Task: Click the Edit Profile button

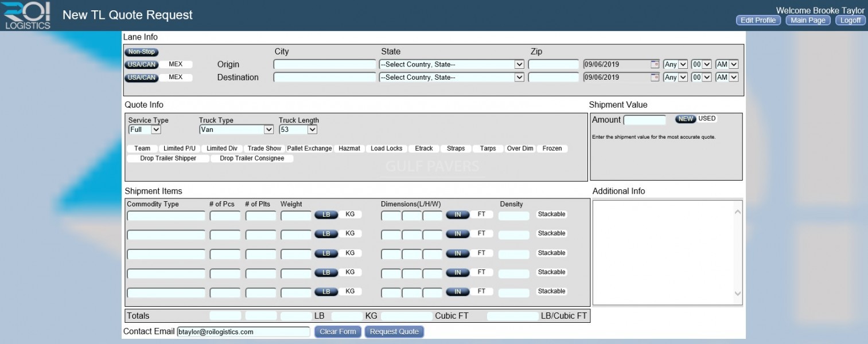Action: click(758, 21)
